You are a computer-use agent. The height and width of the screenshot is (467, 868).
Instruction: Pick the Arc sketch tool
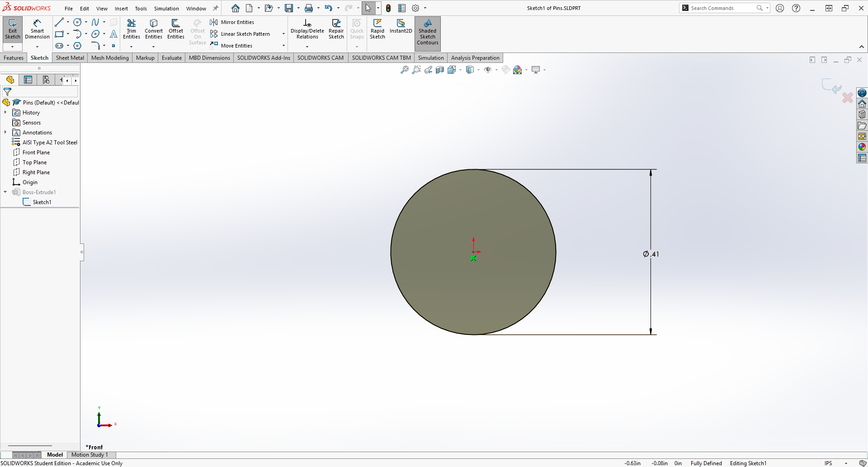[x=77, y=34]
